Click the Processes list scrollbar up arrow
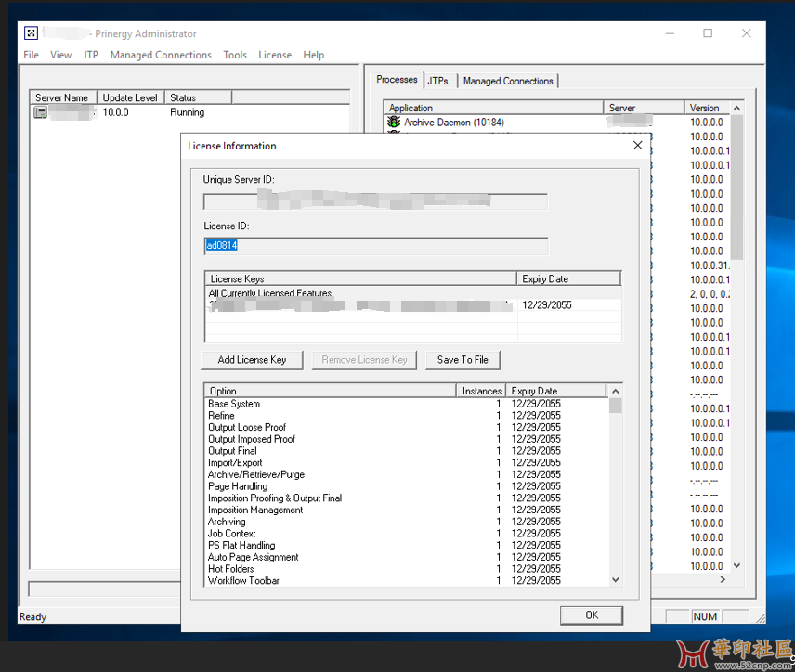This screenshot has height=672, width=795. point(736,108)
